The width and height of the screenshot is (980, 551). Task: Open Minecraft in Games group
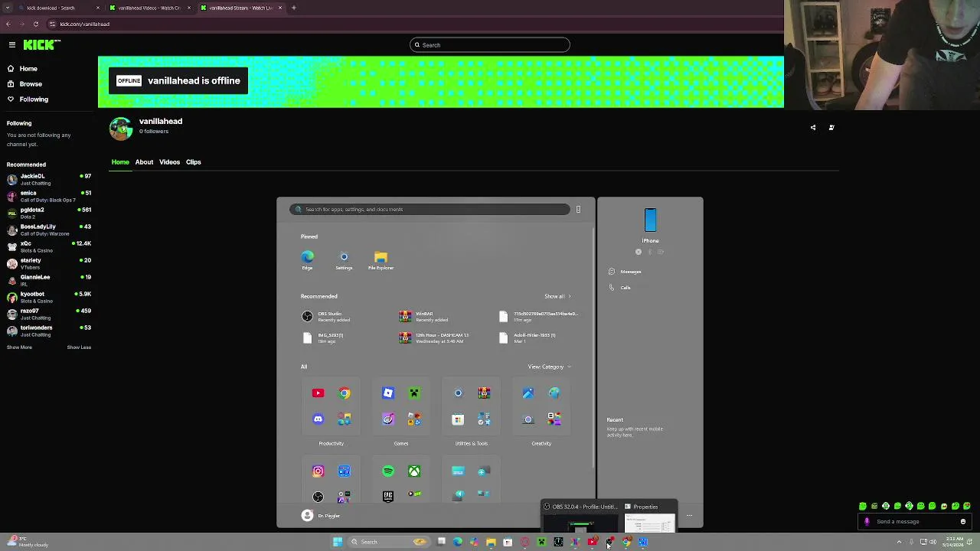tap(414, 393)
